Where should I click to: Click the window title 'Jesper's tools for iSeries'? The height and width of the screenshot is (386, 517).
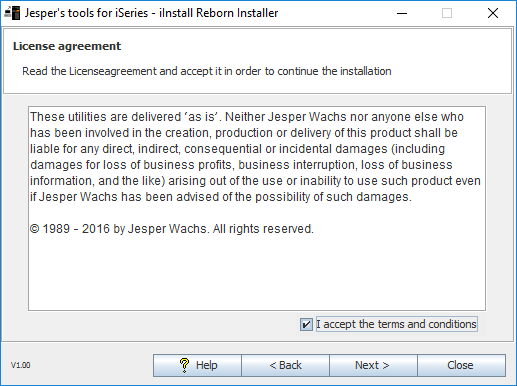click(x=86, y=13)
